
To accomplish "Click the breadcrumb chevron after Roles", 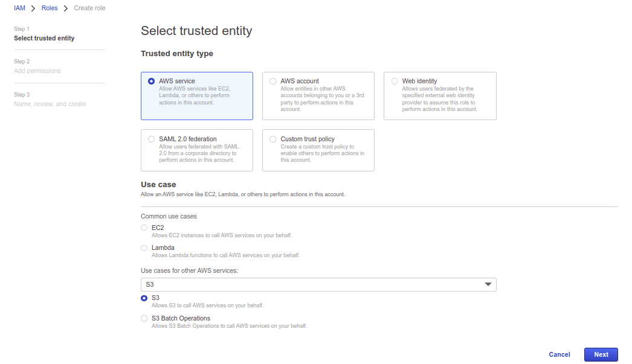I will [x=66, y=8].
